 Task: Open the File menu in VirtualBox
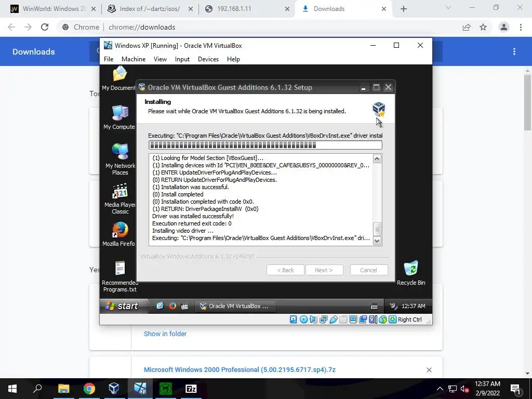pyautogui.click(x=109, y=59)
